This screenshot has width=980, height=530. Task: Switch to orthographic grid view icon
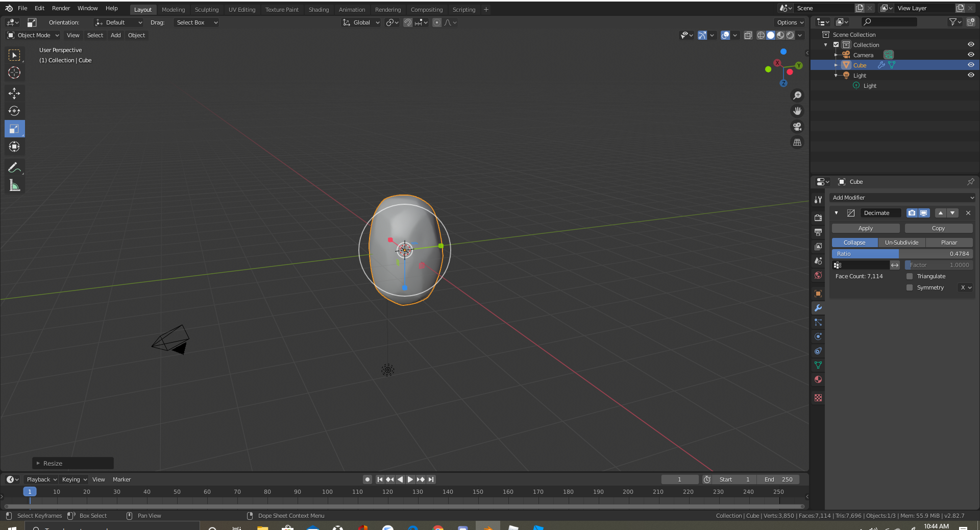click(797, 142)
